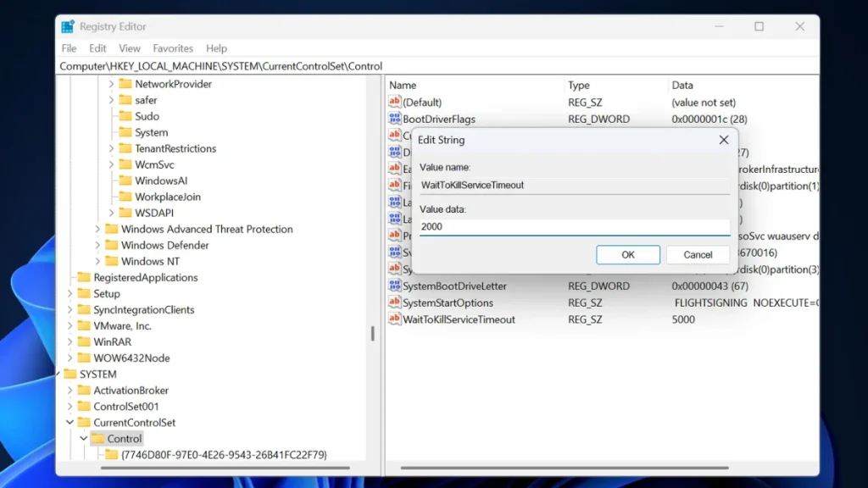Screen dimensions: 868x488
Task: Click the NetworkProvider folder icon
Action: (125, 84)
